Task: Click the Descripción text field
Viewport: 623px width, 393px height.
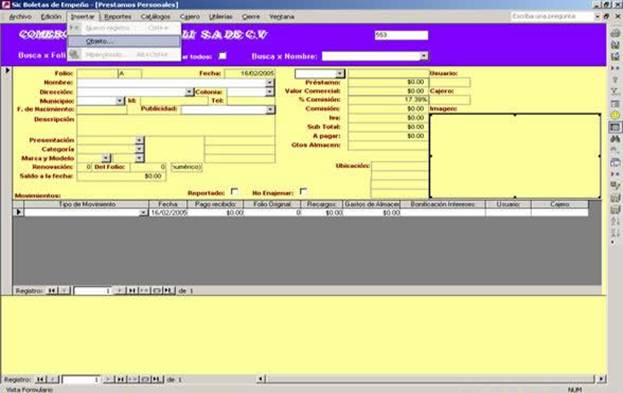Action: 176,125
